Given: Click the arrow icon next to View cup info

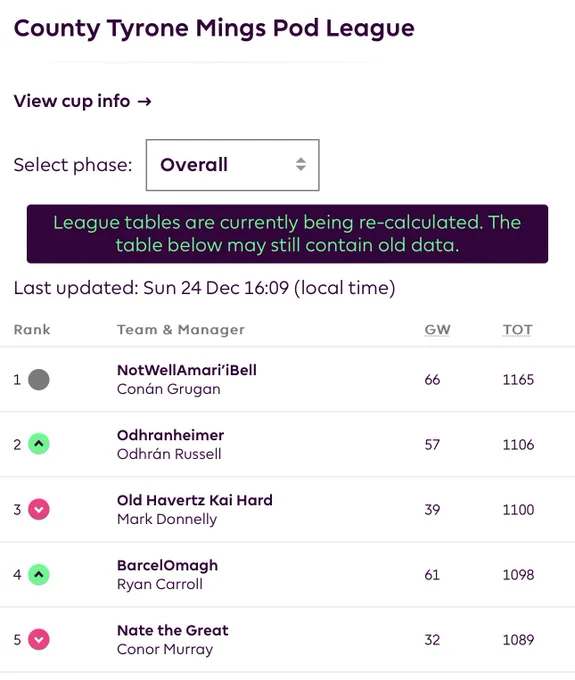Looking at the screenshot, I should coord(144,101).
